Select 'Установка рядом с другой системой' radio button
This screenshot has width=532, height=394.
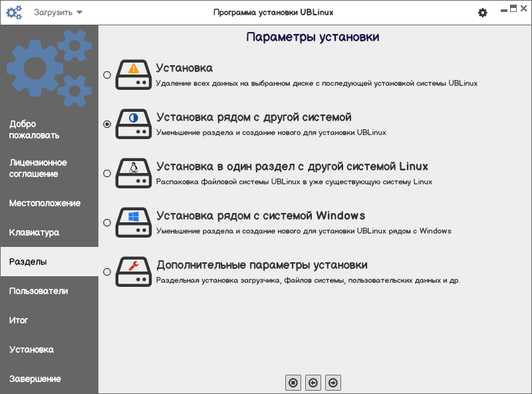coord(107,124)
